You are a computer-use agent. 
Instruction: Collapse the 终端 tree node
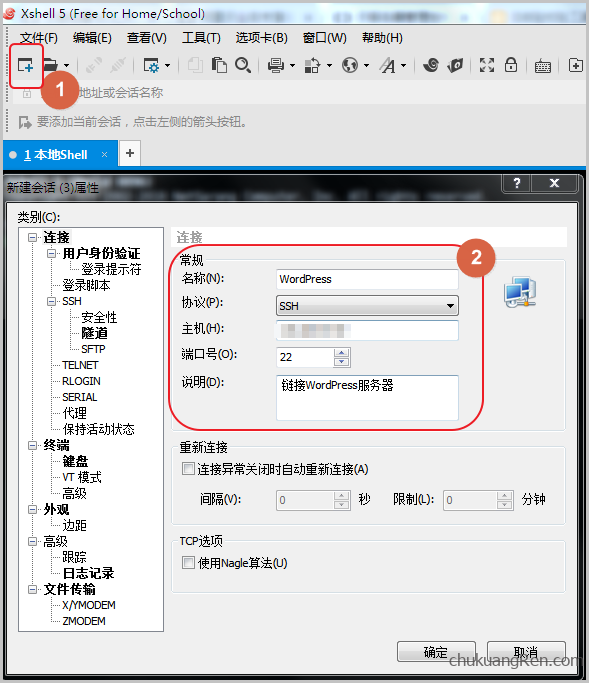pos(32,445)
